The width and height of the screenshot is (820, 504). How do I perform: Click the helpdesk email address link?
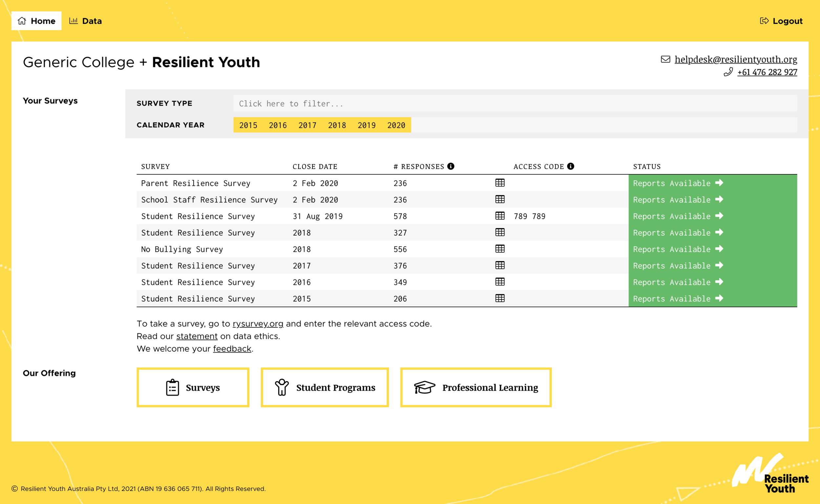click(735, 59)
